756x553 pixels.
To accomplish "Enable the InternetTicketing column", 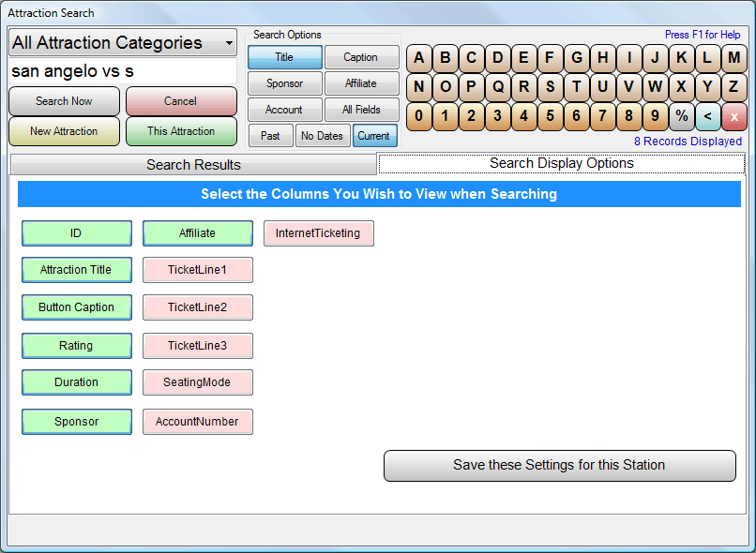I will 318,233.
